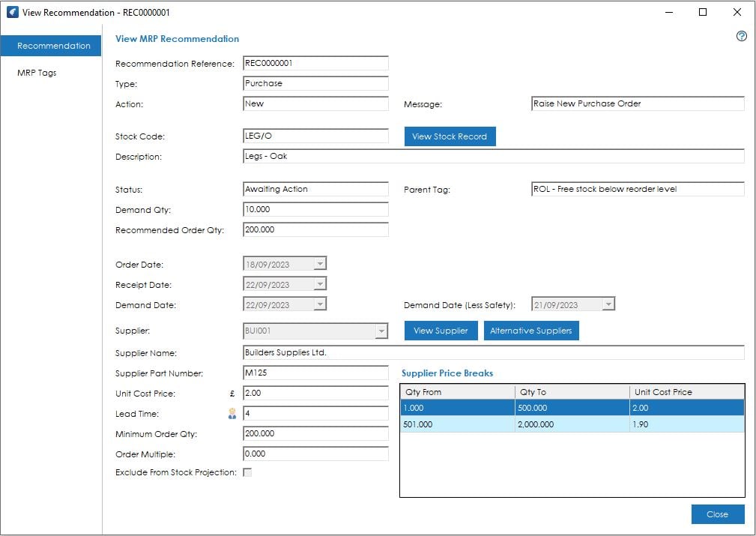Switch to the MRP Tags tab

39,72
